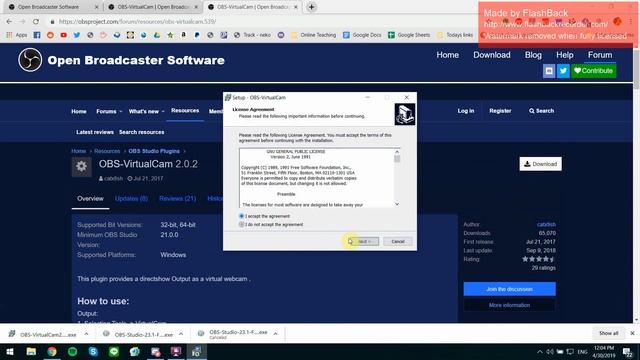The image size is (640, 360).
Task: Open the YouTube bookmark icon
Action: [64, 35]
